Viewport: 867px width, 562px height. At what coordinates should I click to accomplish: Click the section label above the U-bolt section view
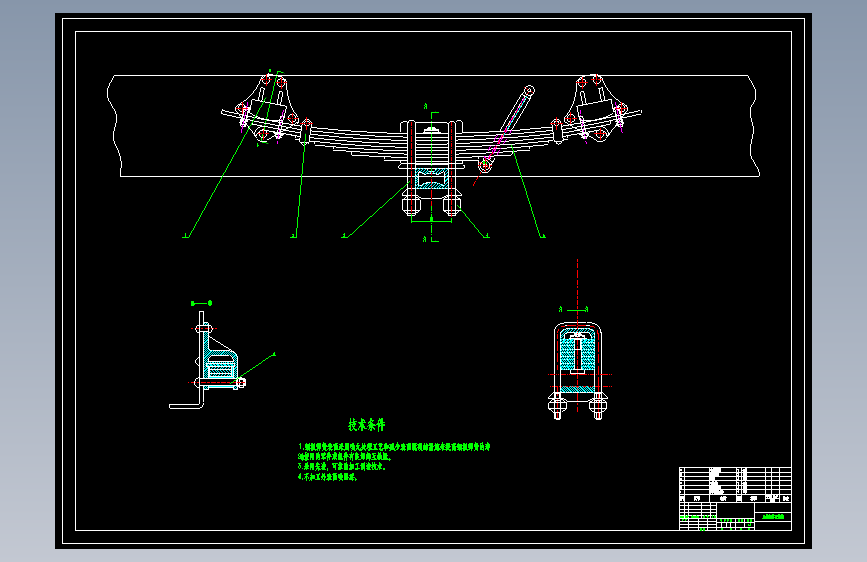[573, 309]
